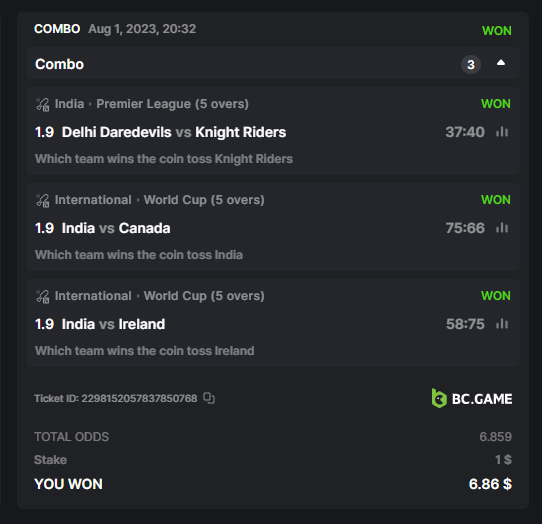Click cricket icon on the India vs Ireland card
Screen dimensions: 542x524
tap(43, 297)
